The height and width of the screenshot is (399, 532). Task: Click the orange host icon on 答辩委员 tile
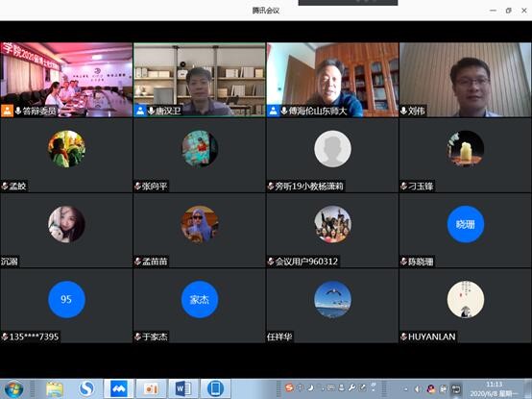pos(7,111)
